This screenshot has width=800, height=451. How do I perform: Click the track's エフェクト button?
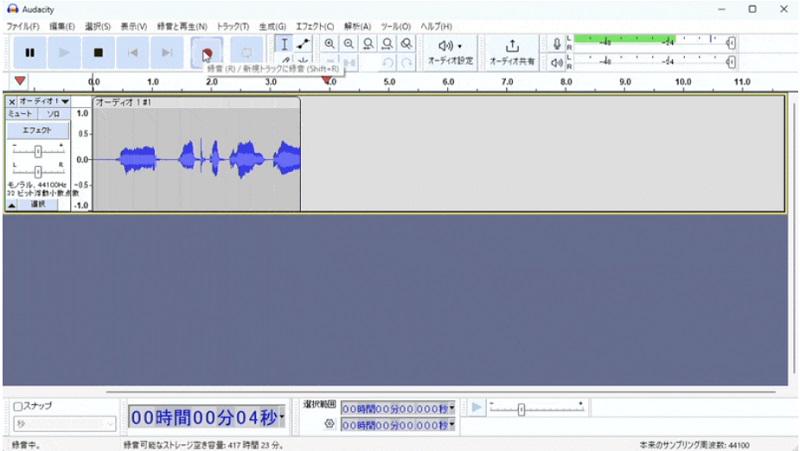tap(37, 130)
